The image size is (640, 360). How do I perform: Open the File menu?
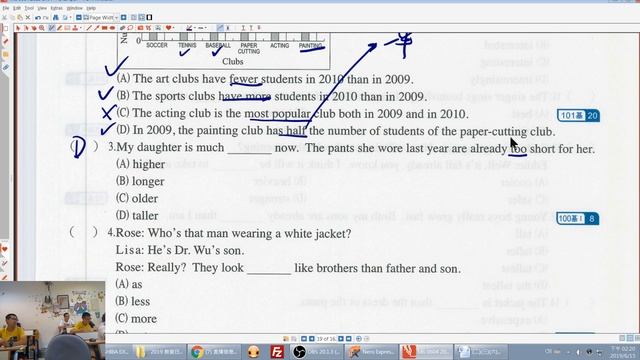point(6,8)
